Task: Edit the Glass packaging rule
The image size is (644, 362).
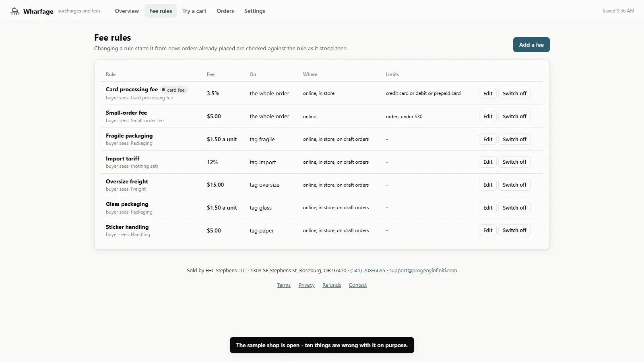Action: point(488,208)
